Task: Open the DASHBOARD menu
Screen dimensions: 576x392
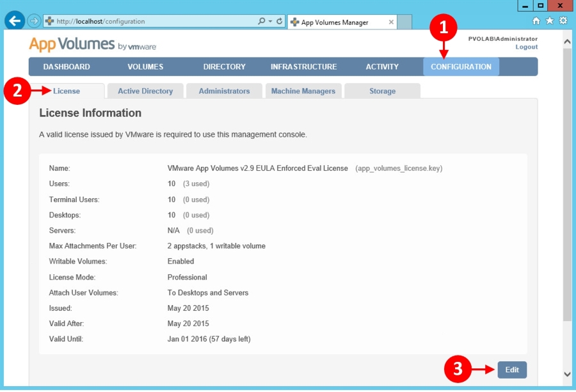Action: [x=67, y=67]
